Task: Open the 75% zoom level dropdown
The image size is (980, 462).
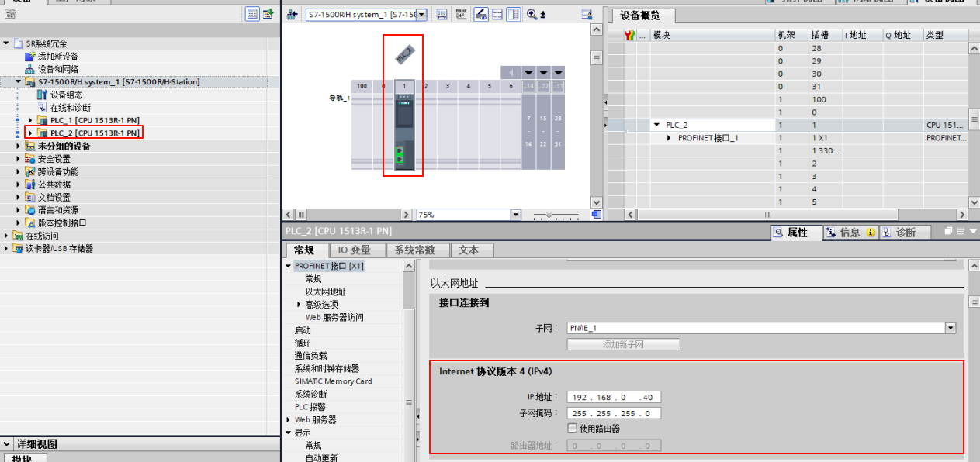Action: (x=515, y=215)
